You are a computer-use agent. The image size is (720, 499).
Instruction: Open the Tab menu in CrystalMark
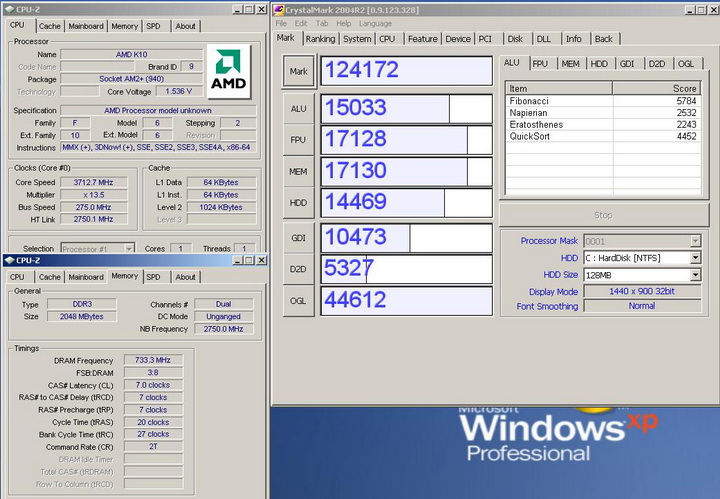coord(322,23)
